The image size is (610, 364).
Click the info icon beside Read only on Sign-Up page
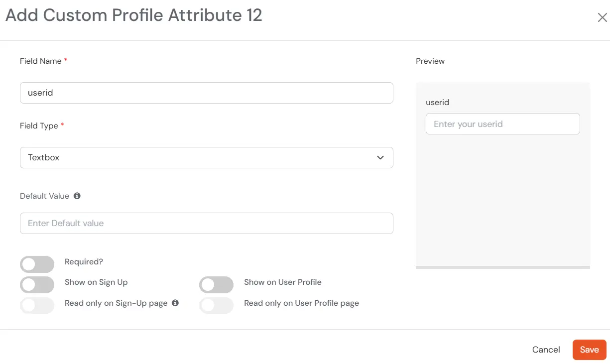point(175,303)
